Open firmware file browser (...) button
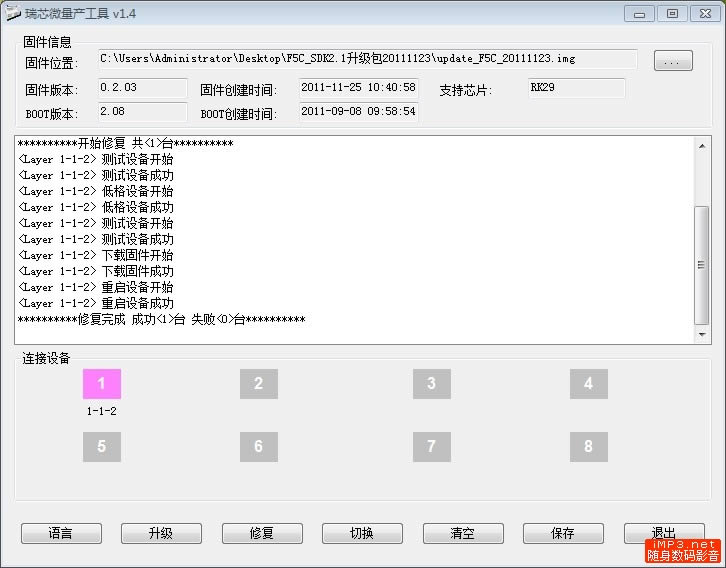The width and height of the screenshot is (726, 568). (673, 62)
